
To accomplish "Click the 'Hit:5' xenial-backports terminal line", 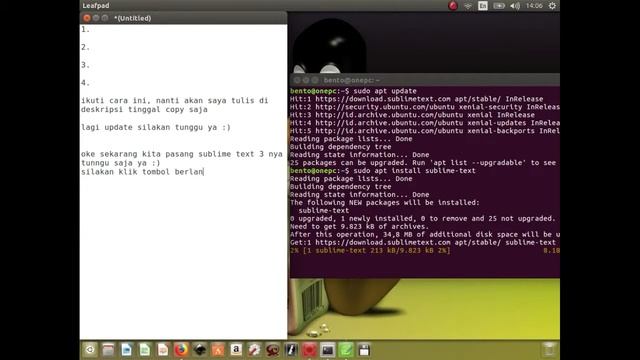I will (425, 131).
